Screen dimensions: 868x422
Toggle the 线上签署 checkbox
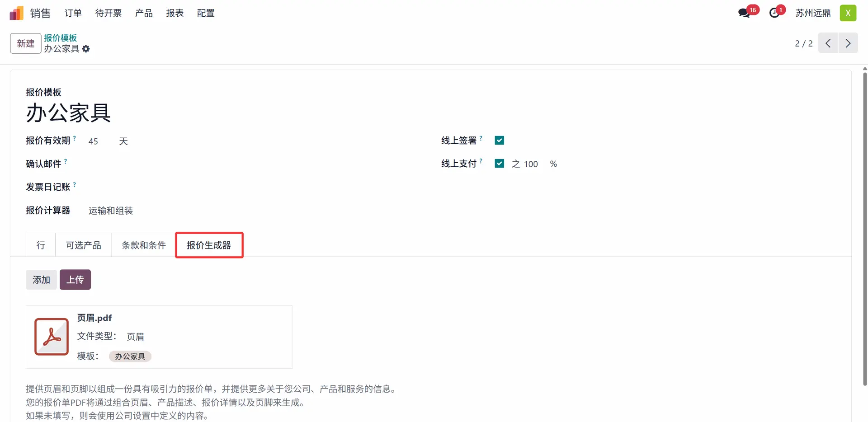point(499,141)
